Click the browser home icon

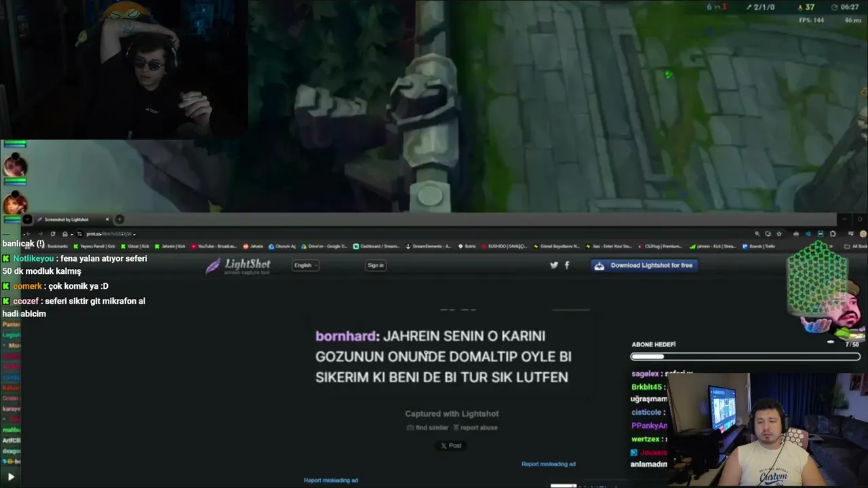pyautogui.click(x=65, y=234)
